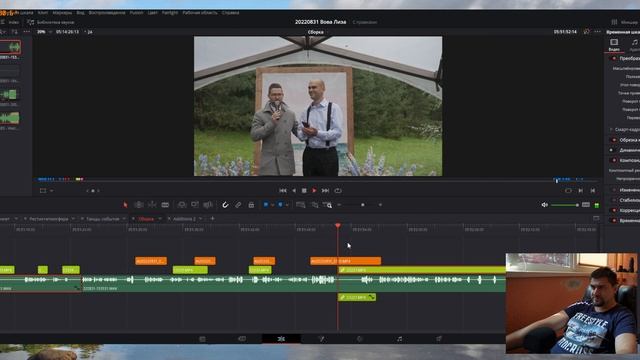The width and height of the screenshot is (640, 360).
Task: Toggle the Композиция section on/off
Action: pos(614,160)
